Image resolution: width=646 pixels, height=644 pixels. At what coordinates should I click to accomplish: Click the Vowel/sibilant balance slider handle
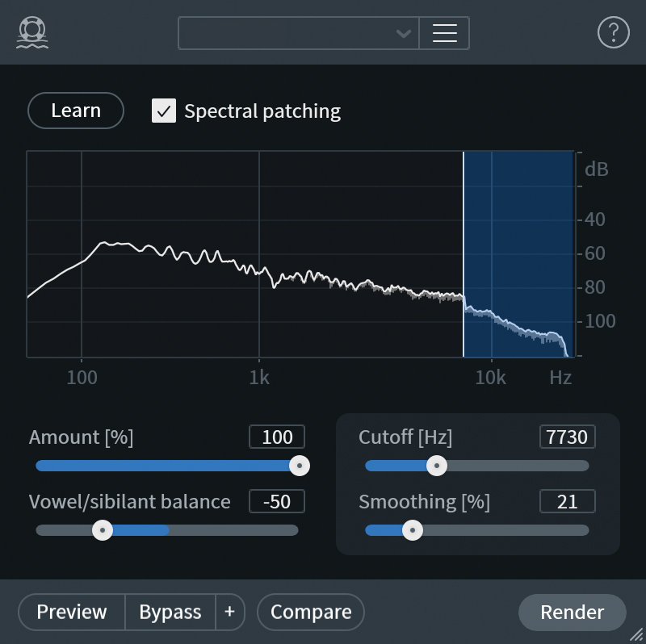point(102,530)
